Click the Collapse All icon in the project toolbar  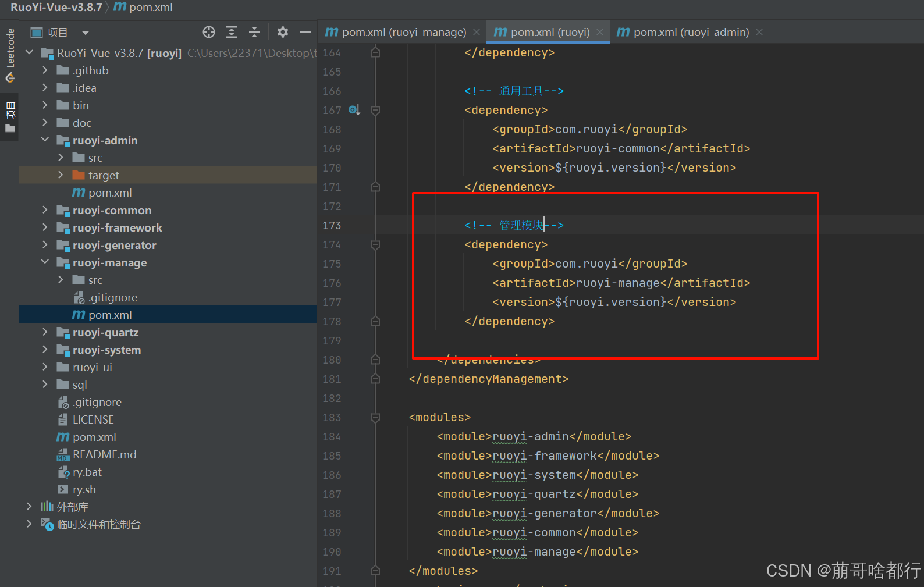(254, 32)
